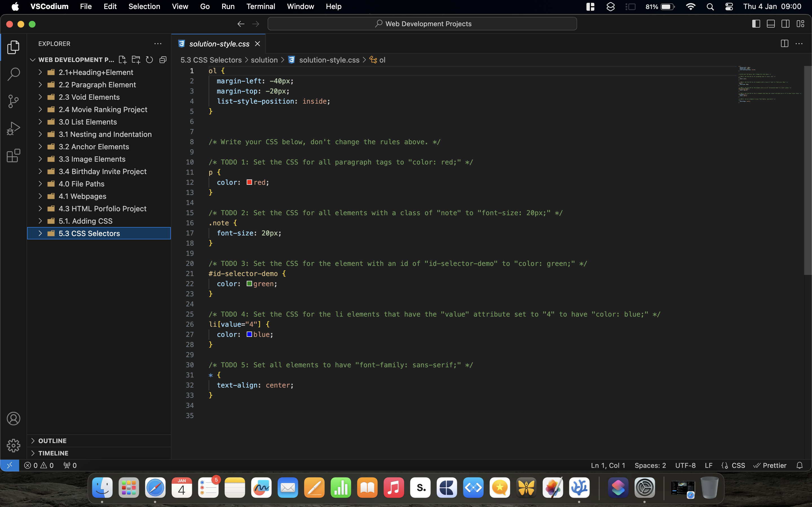Image resolution: width=812 pixels, height=507 pixels.
Task: Open the Terminal menu
Action: (261, 6)
